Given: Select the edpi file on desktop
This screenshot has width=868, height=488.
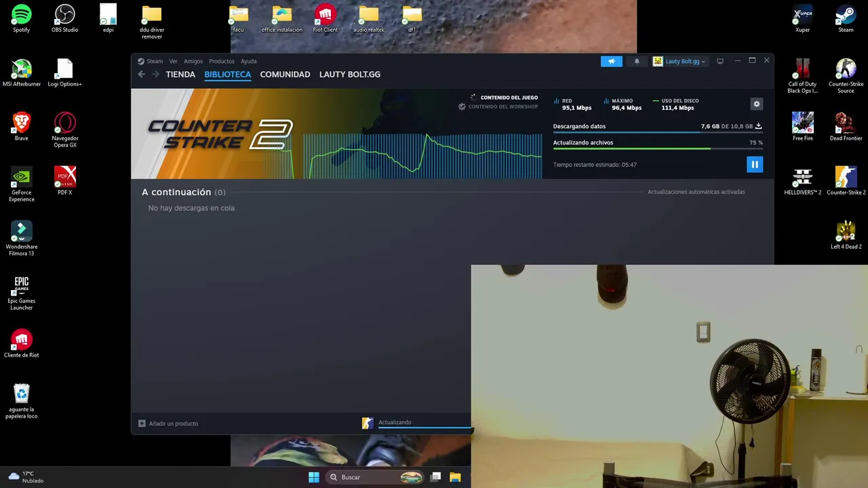Looking at the screenshot, I should tap(108, 18).
